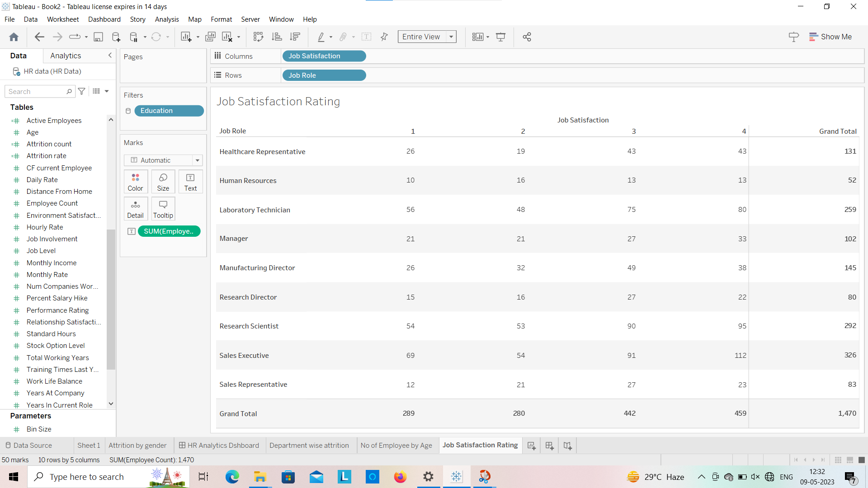Save the workbook using the toolbar save icon
The width and height of the screenshot is (868, 488).
click(x=98, y=37)
